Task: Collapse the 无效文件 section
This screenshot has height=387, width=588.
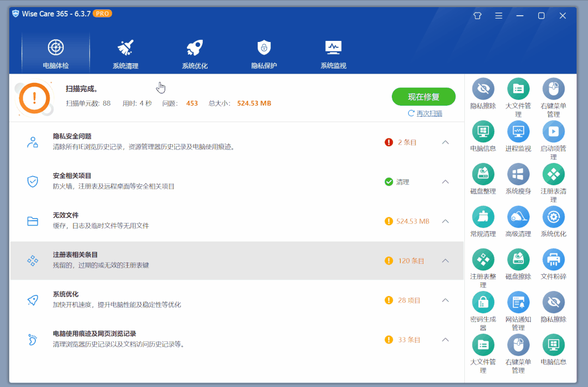Action: [x=445, y=221]
